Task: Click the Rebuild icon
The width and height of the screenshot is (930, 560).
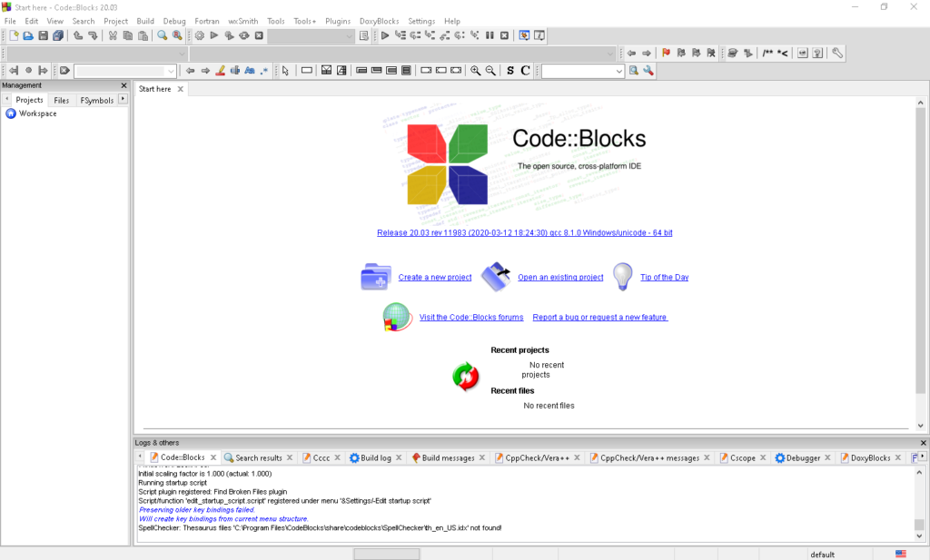Action: (243, 35)
